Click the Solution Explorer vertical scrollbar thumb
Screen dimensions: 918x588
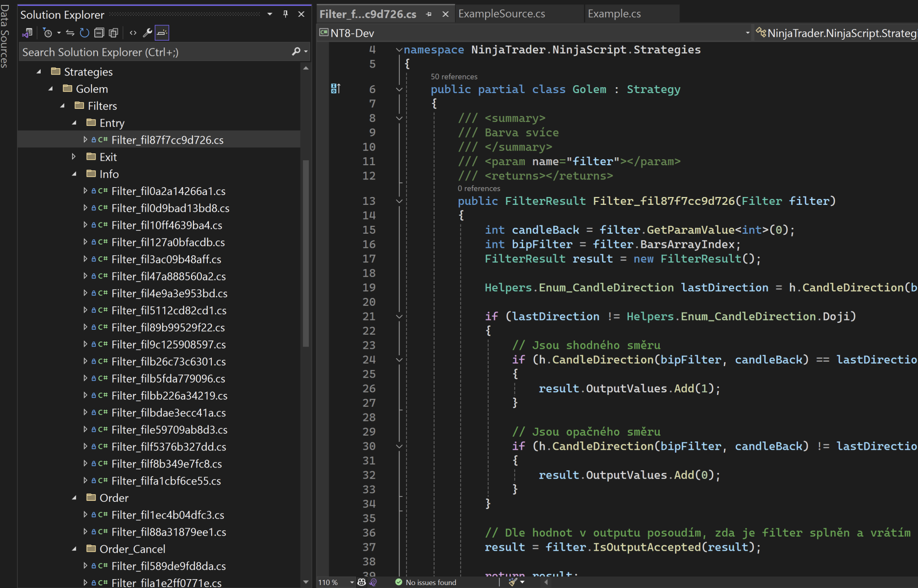tap(306, 252)
